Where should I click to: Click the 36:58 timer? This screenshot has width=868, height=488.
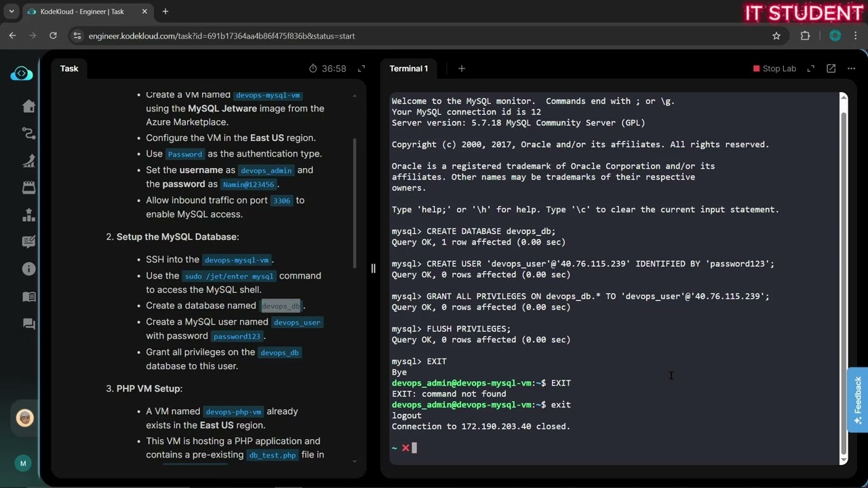(328, 68)
